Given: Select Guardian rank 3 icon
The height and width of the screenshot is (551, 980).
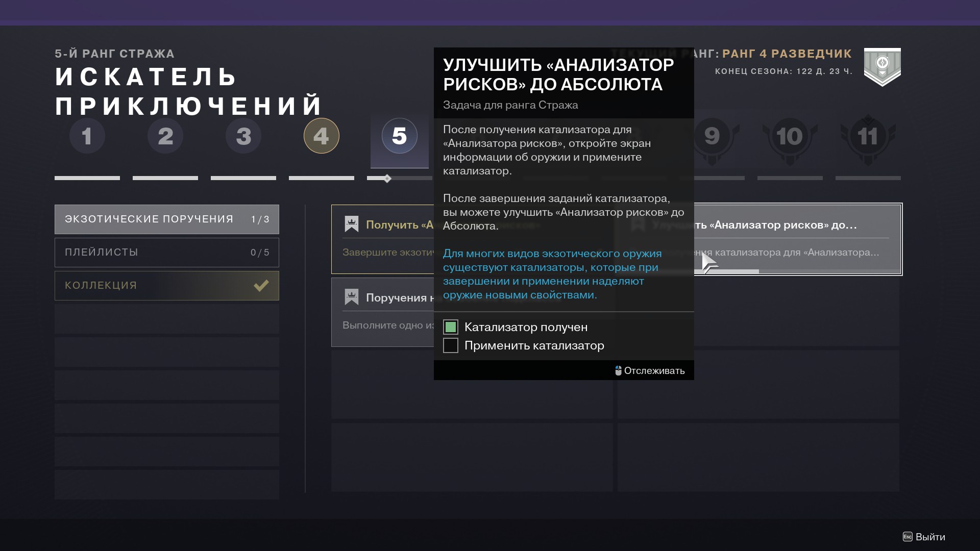Looking at the screenshot, I should pos(243,136).
